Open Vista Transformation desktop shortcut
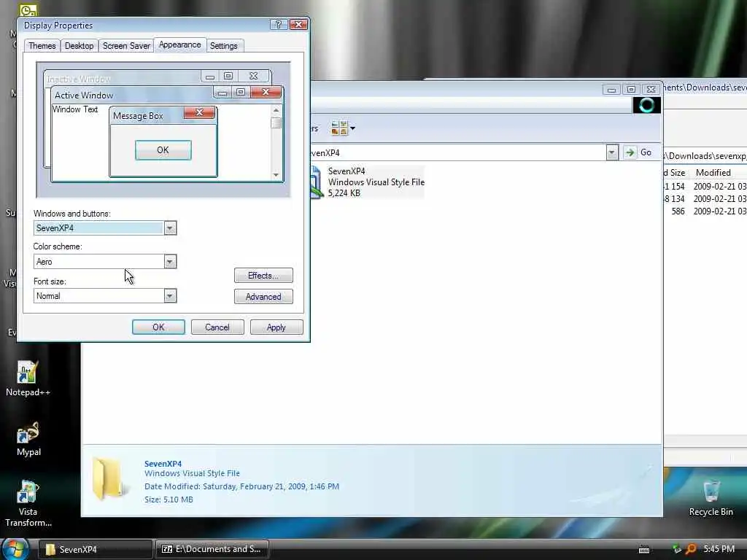The image size is (747, 560). tap(28, 504)
